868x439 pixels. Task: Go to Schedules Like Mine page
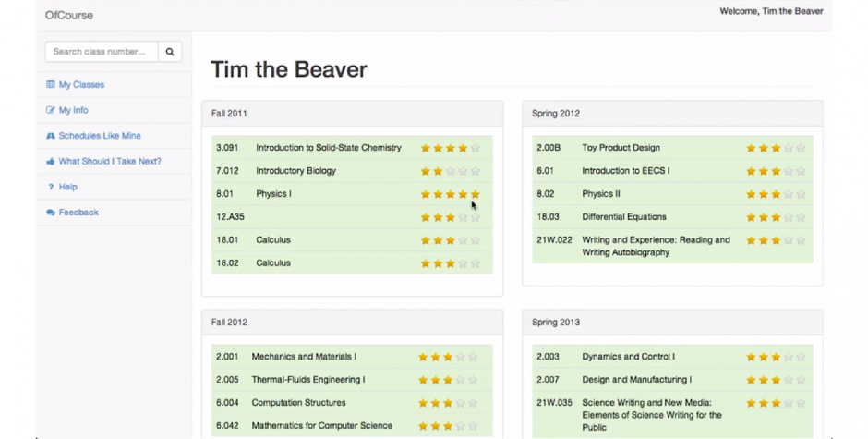point(100,136)
